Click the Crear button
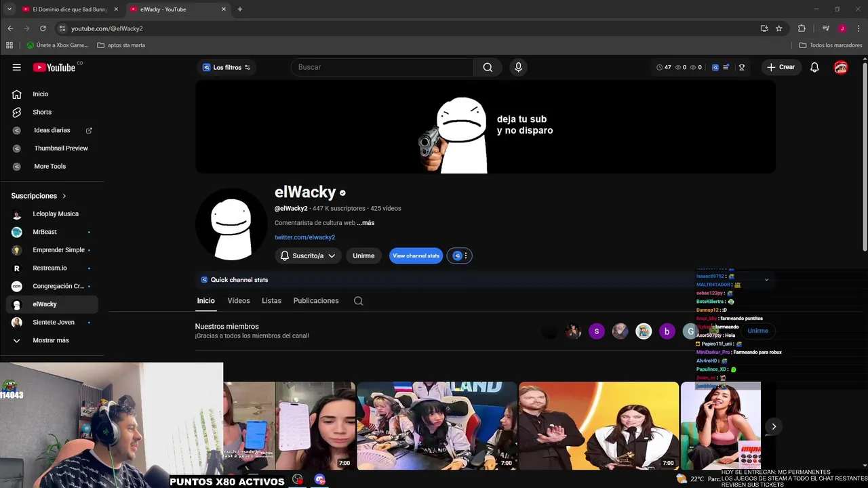The image size is (868, 488). (781, 67)
